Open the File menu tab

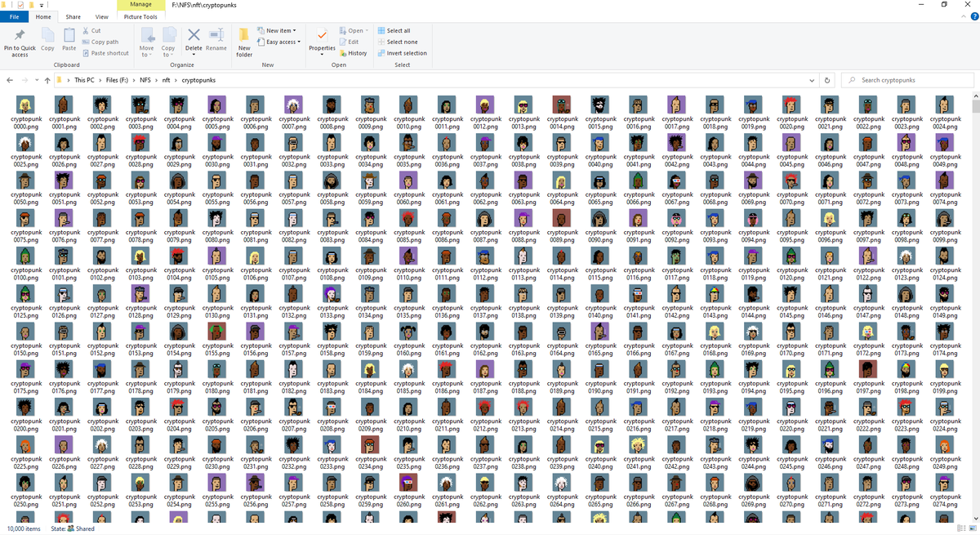tap(15, 16)
